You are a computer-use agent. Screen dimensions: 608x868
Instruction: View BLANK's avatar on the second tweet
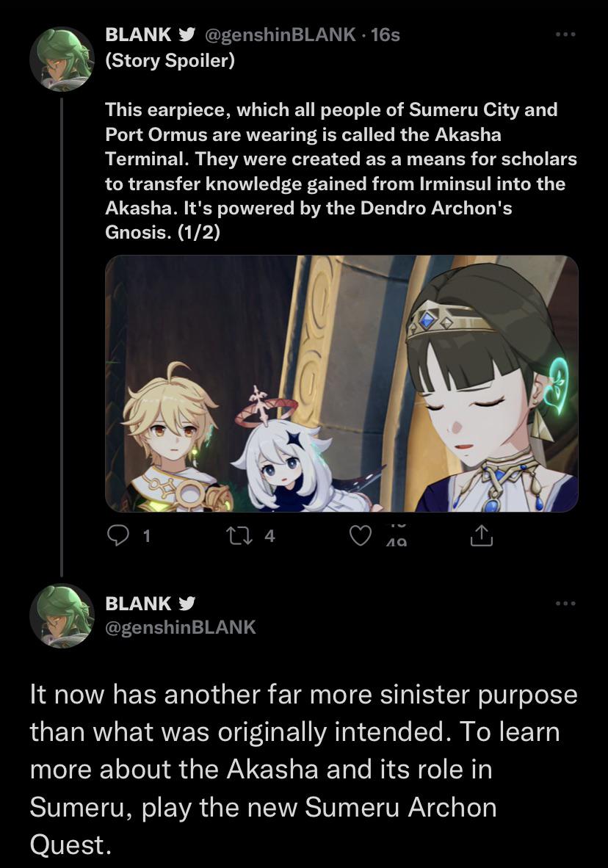(62, 615)
